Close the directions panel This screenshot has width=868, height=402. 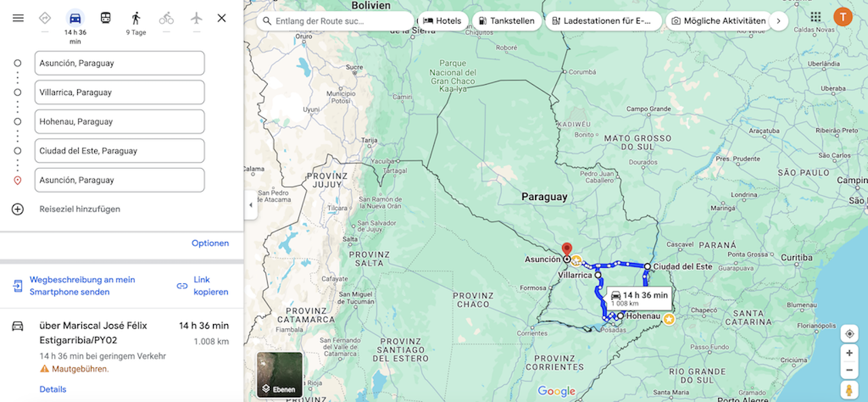coord(222,18)
